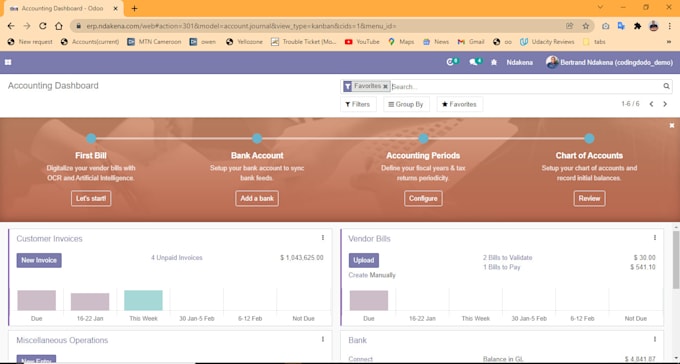Click the page vertical scrollbar thumb
The height and width of the screenshot is (364, 680).
click(676, 259)
